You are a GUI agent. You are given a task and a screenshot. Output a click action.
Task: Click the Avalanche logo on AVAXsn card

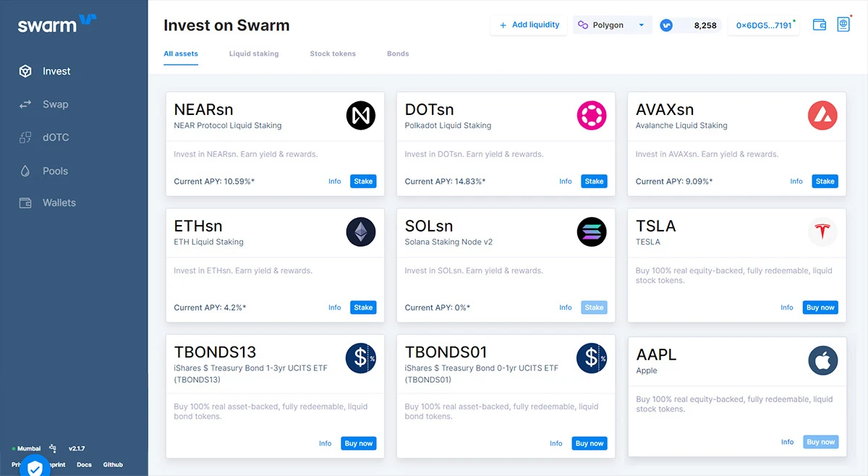[x=822, y=116]
